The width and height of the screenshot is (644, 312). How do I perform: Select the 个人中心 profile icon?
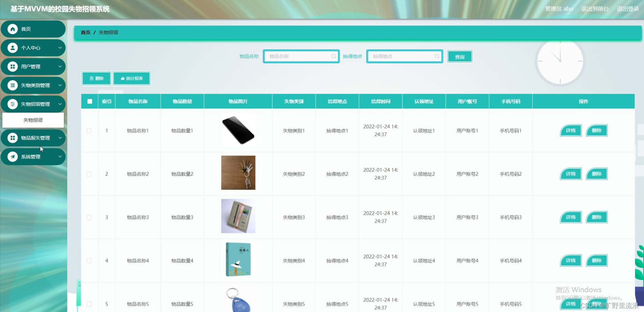pos(13,48)
